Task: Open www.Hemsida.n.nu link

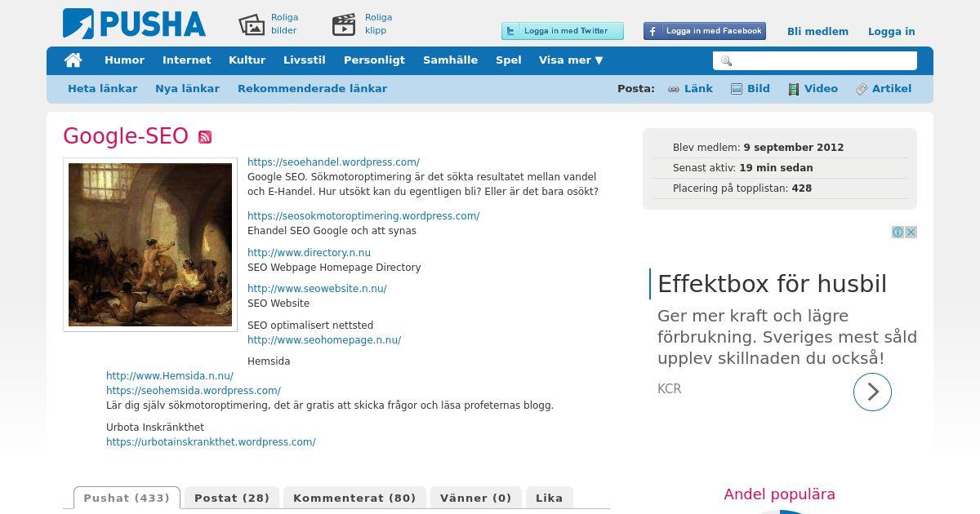Action: 170,376
